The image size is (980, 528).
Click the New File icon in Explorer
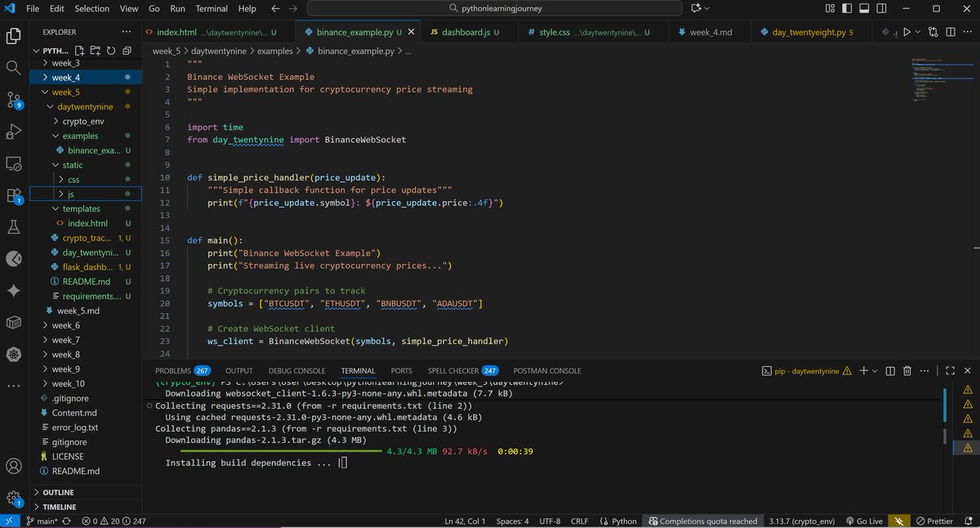tap(81, 51)
